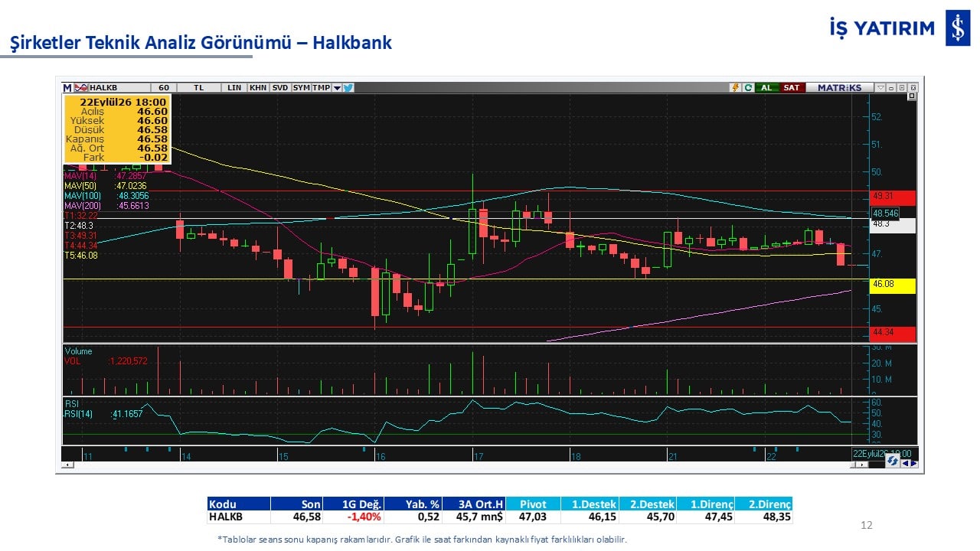Toggle the SVD option

coord(280,87)
